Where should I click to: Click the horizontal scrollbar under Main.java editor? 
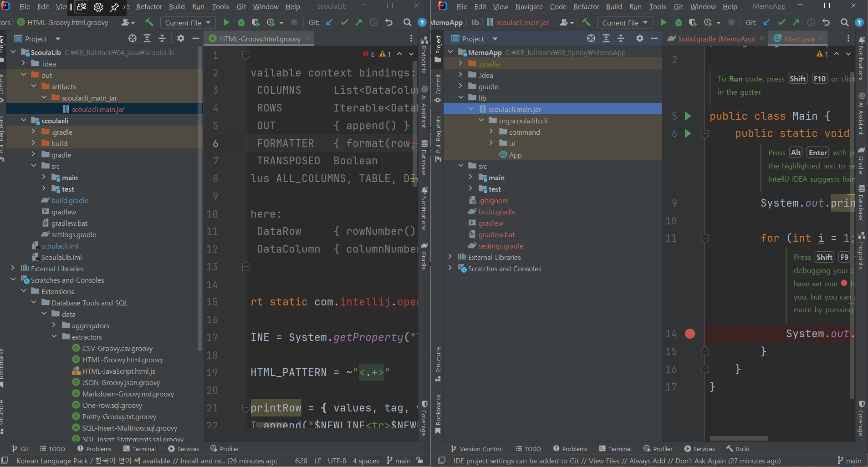click(739, 438)
